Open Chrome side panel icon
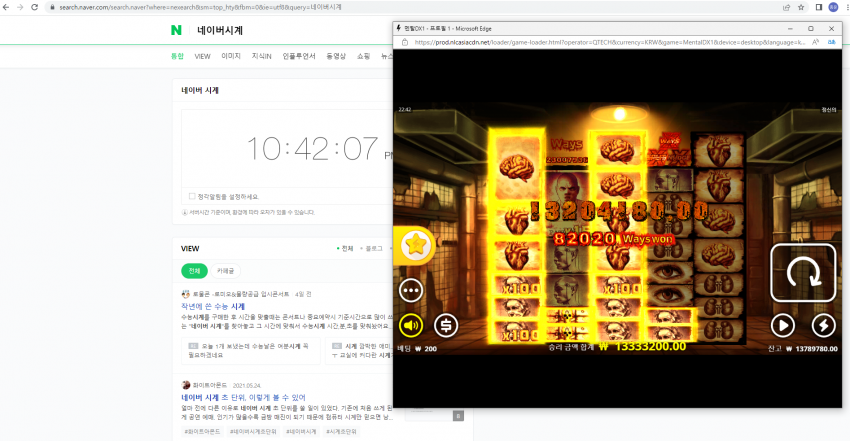 [819, 7]
